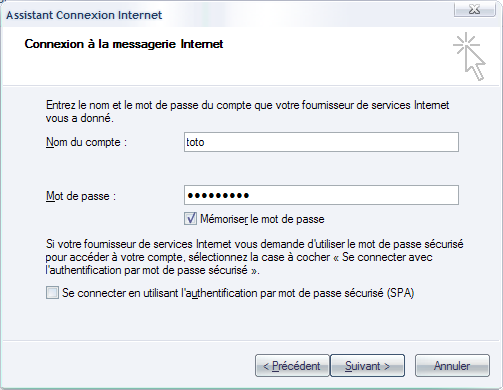Click the 'Mémoriser le mot de passe' label text
The width and height of the screenshot is (503, 390).
point(262,219)
